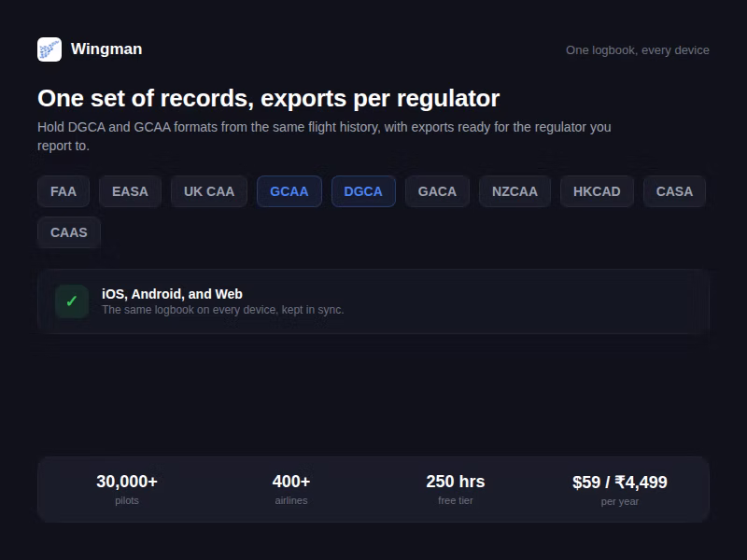The height and width of the screenshot is (560, 747).
Task: Select the UK CAA regulator chip
Action: point(209,191)
